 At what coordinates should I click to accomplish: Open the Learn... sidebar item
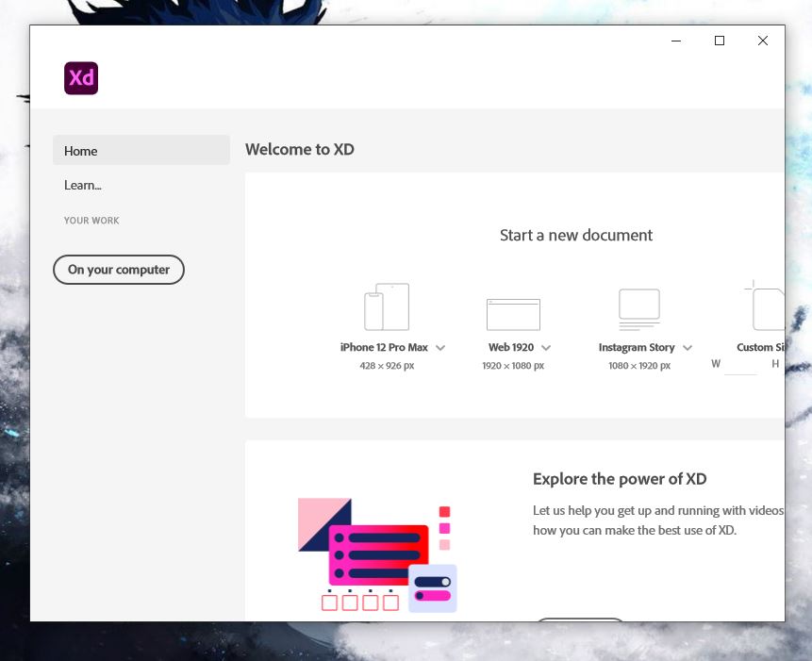pyautogui.click(x=83, y=186)
